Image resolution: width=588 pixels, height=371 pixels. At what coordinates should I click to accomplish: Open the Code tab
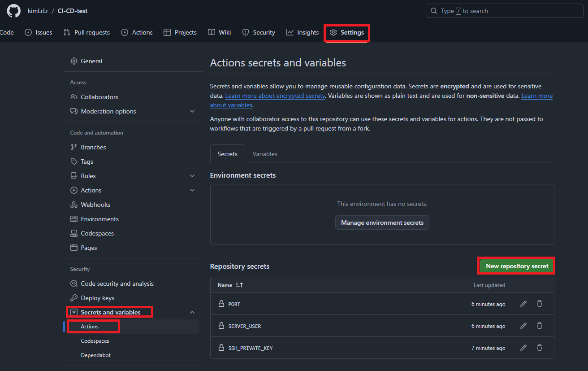[7, 32]
